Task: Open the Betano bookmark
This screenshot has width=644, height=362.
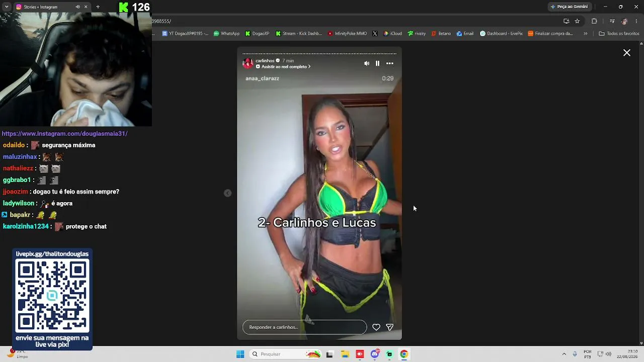Action: [x=441, y=34]
